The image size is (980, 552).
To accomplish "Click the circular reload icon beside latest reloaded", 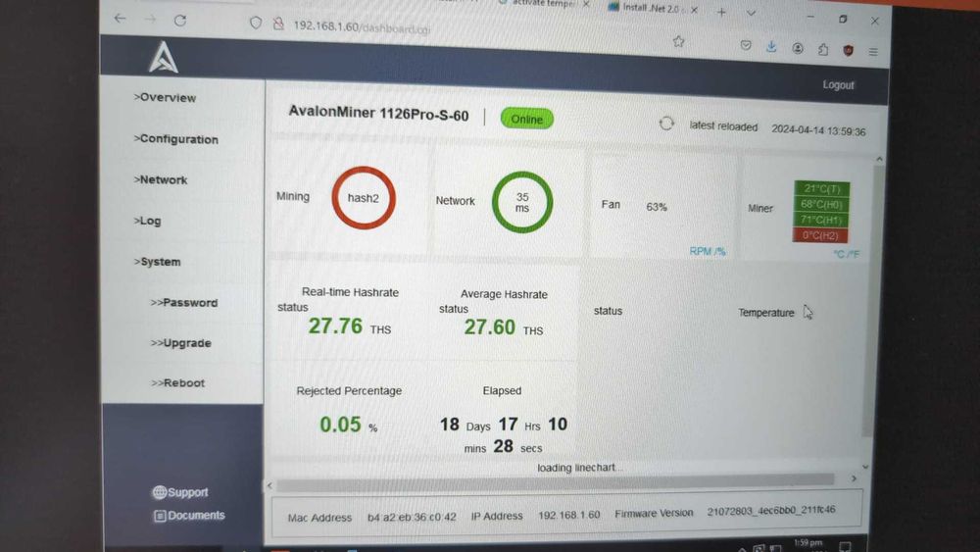I will pos(666,124).
